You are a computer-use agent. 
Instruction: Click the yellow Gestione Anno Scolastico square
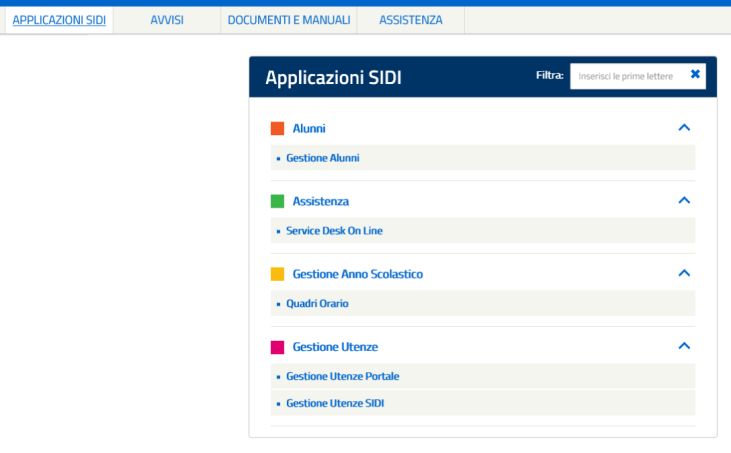click(x=277, y=274)
